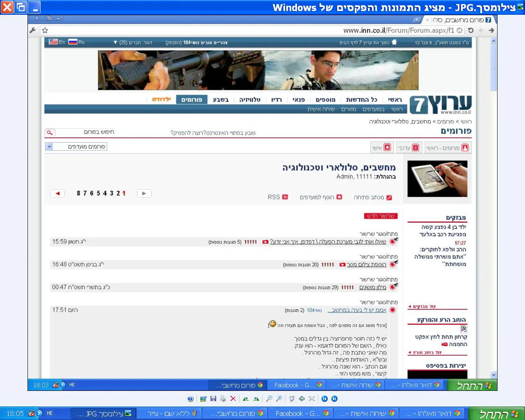The height and width of the screenshot is (420, 525).
Task: Print the image using the printer icon
Action: pos(223,399)
